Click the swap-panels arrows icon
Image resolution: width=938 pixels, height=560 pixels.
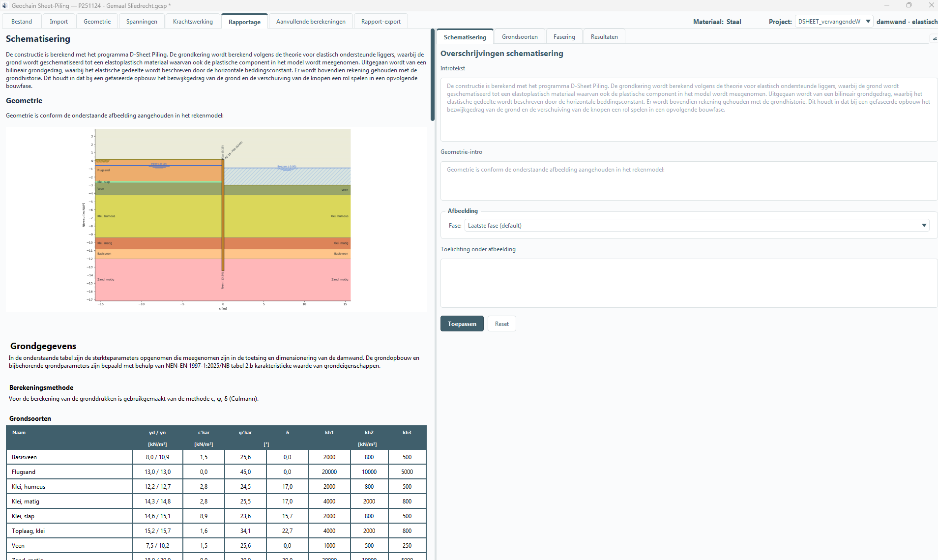pos(934,38)
